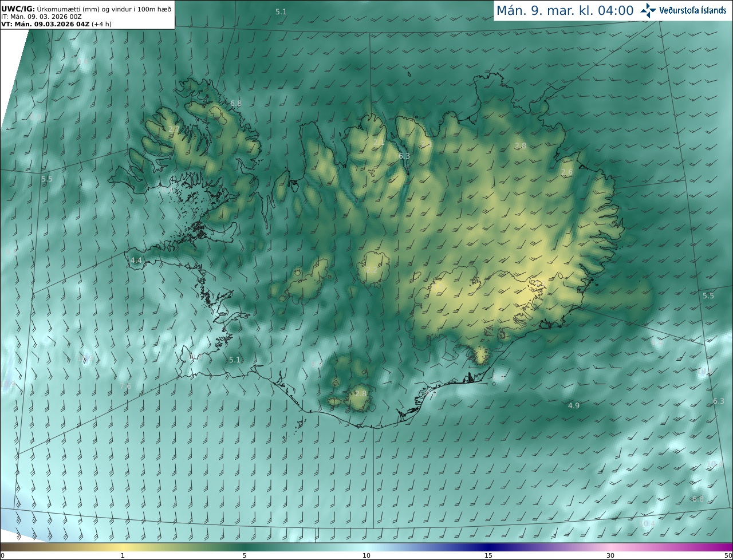Screen dimensions: 733x560
Task: Pick the pale pink color band above 30
Action: pos(610,547)
